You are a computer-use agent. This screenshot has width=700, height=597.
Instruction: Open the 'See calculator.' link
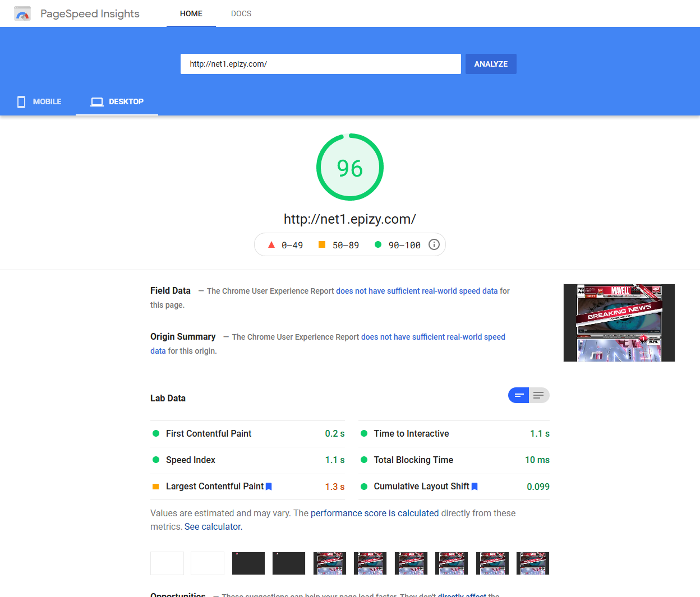click(x=213, y=526)
